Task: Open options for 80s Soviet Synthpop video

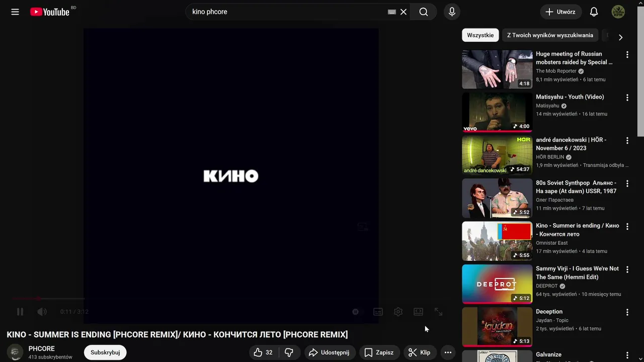Action: (627, 184)
